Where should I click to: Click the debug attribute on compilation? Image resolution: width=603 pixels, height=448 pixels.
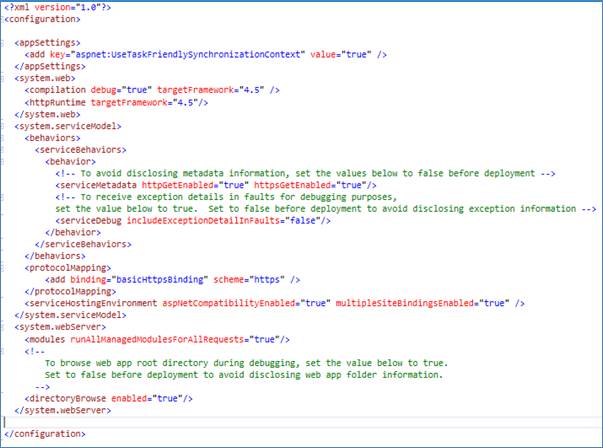103,90
